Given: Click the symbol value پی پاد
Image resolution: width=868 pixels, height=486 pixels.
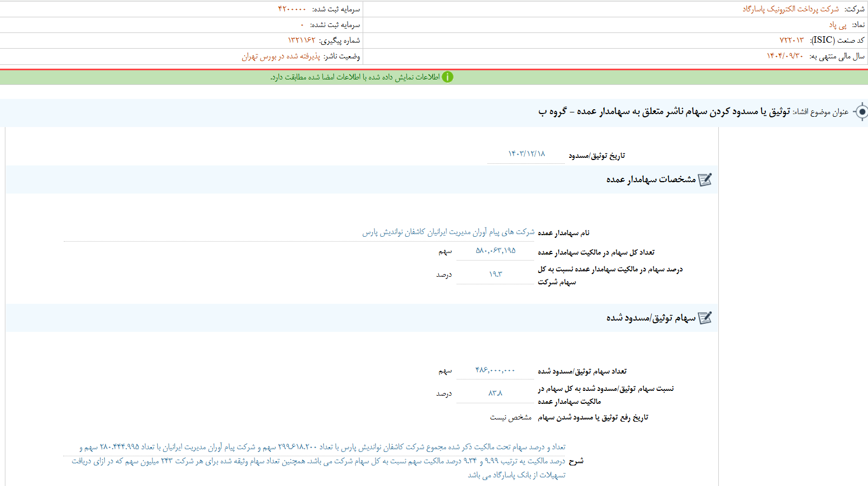Looking at the screenshot, I should click(x=838, y=24).
